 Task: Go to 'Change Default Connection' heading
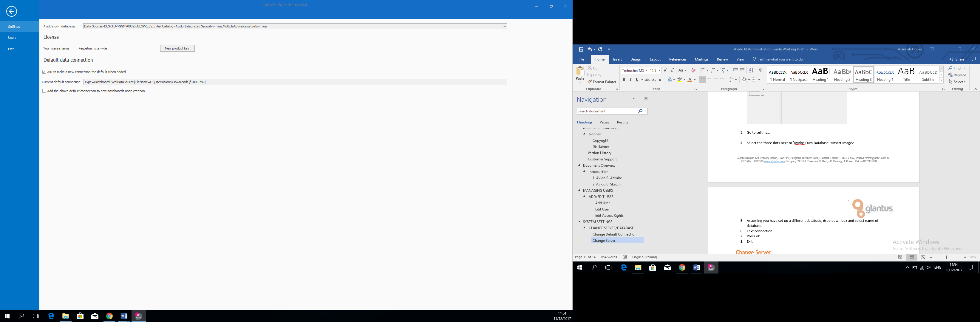614,234
